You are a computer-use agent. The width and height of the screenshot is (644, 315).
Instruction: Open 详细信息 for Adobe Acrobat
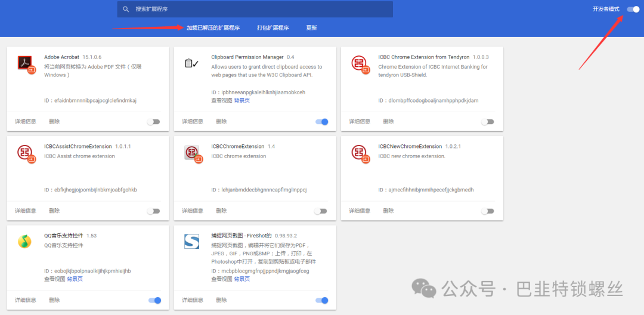tap(26, 122)
